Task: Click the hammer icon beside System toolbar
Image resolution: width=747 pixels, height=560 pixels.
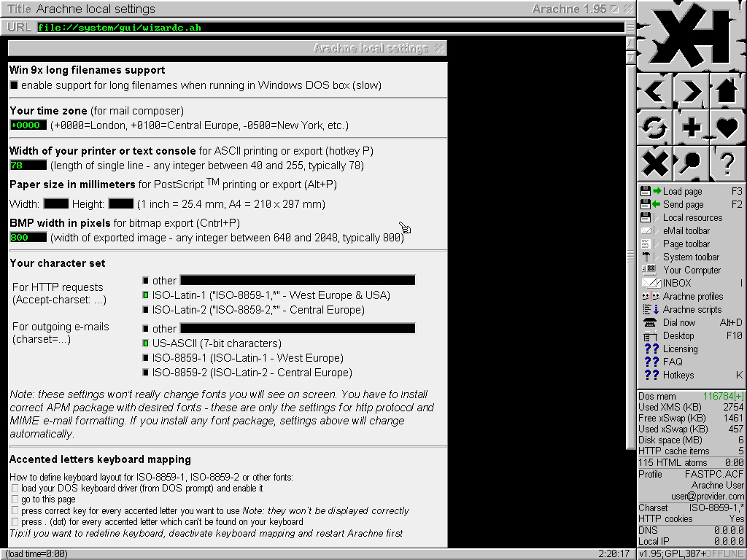Action: (646, 257)
